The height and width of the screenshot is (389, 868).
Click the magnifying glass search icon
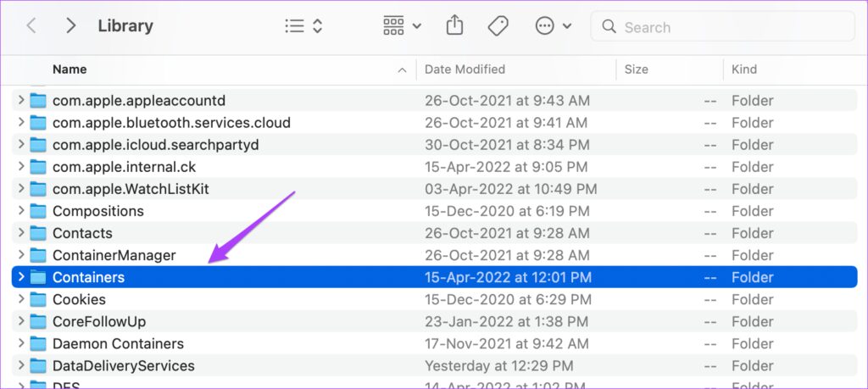(x=609, y=27)
